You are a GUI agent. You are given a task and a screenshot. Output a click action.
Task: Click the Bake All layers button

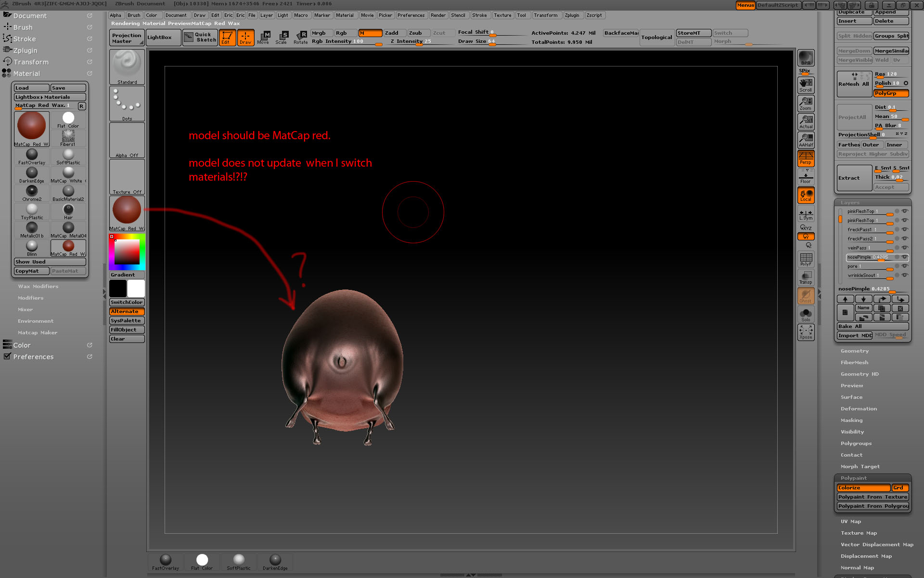click(x=873, y=327)
